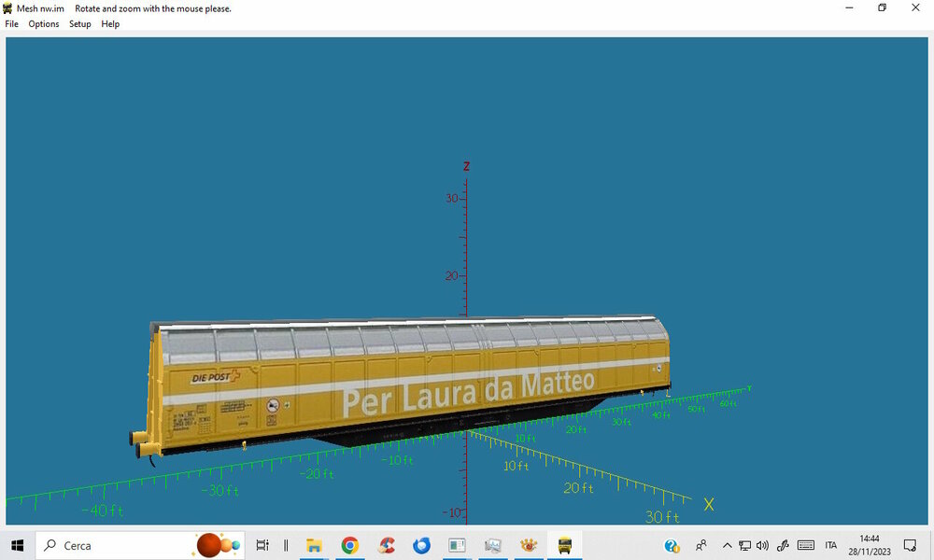This screenshot has width=934, height=560.
Task: Click the help question-mark tray icon
Action: click(x=672, y=545)
